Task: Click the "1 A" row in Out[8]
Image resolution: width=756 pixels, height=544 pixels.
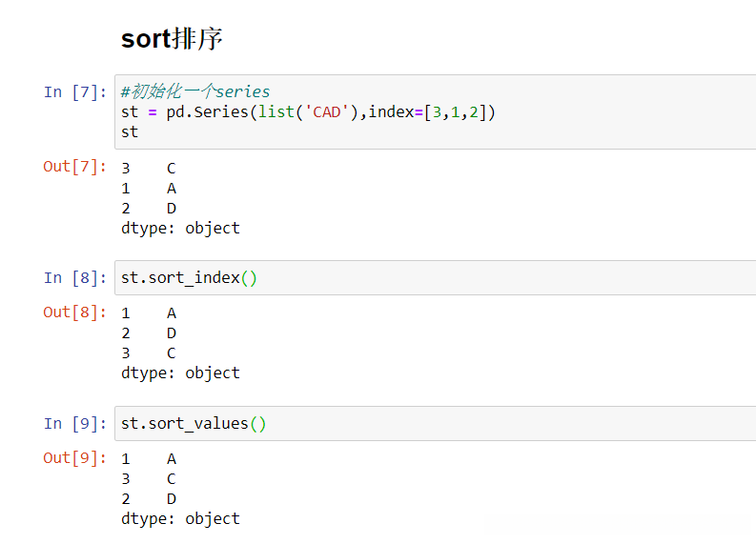Action: [149, 312]
